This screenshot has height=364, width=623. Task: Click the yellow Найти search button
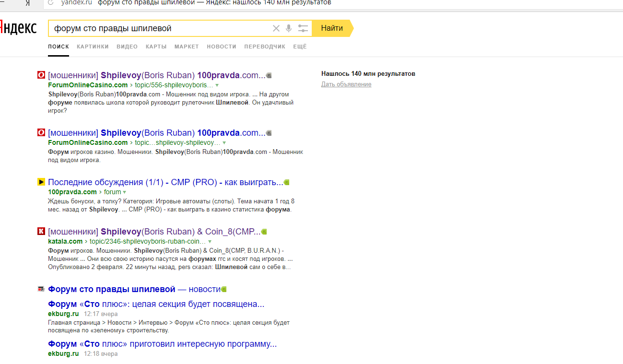click(x=332, y=28)
